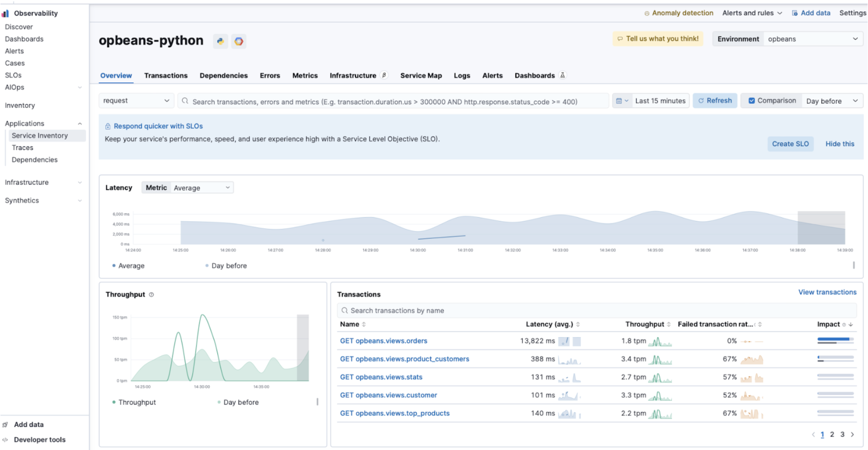
Task: Toggle Day before series in Throughput legend
Action: coord(238,402)
